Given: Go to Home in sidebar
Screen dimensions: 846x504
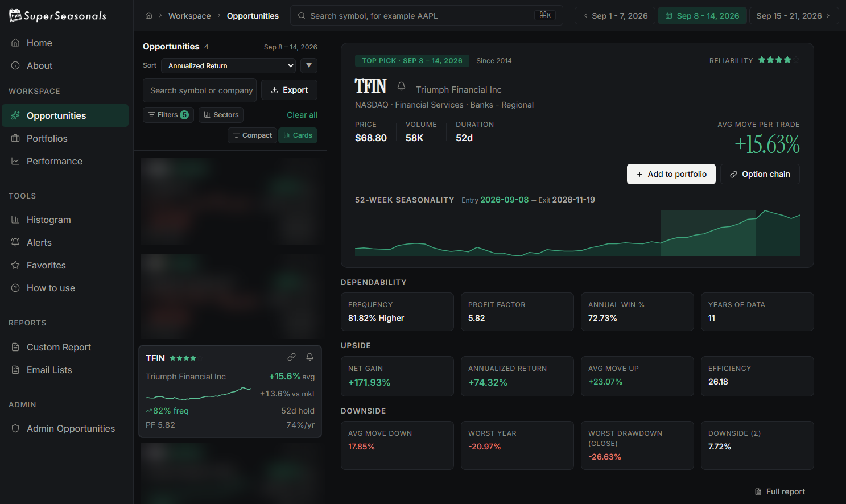Looking at the screenshot, I should tap(64, 43).
